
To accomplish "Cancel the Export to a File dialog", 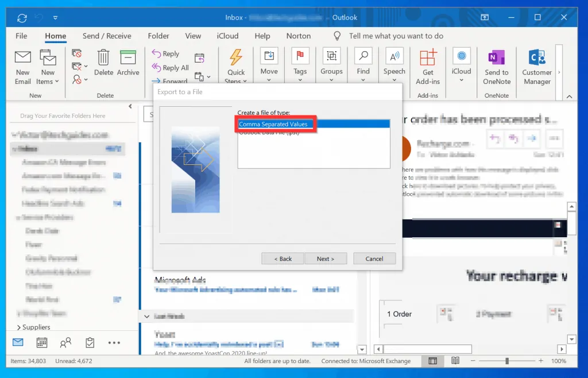I will (374, 259).
